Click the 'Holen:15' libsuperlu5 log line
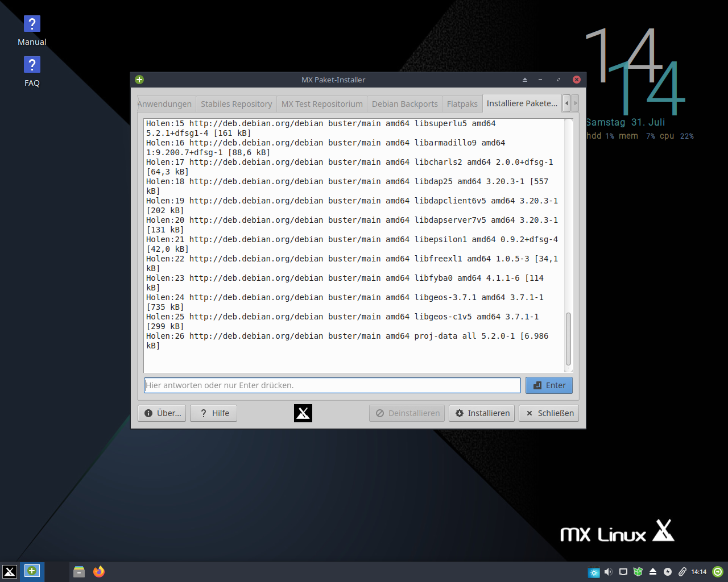The width and height of the screenshot is (728, 582). coord(321,128)
